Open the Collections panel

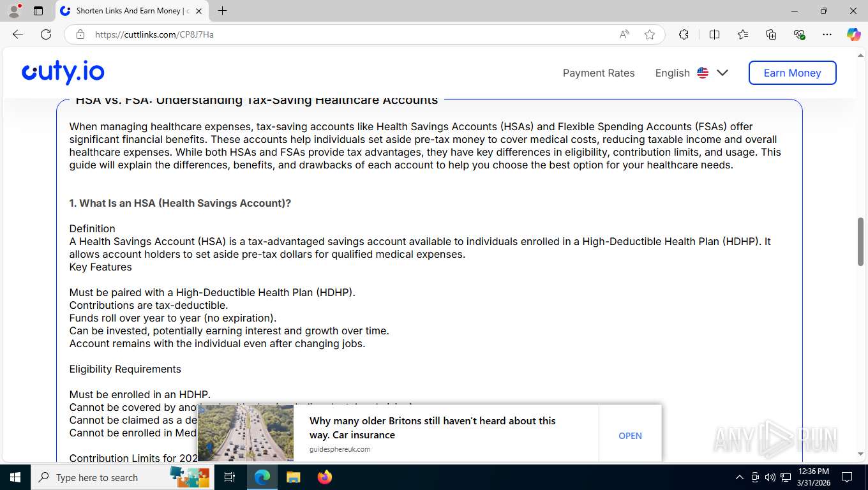(x=771, y=34)
